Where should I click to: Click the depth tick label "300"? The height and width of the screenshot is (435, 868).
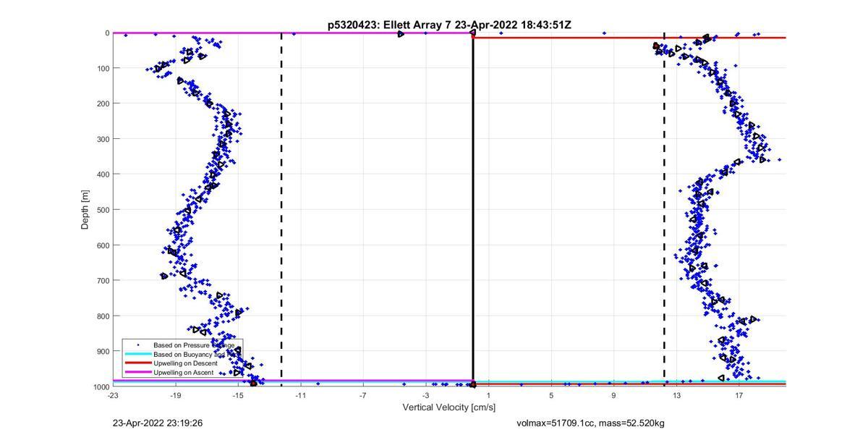coord(103,139)
